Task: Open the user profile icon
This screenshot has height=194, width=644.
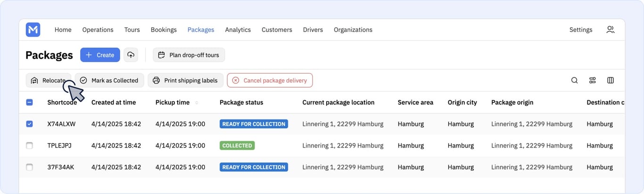Action: tap(610, 29)
